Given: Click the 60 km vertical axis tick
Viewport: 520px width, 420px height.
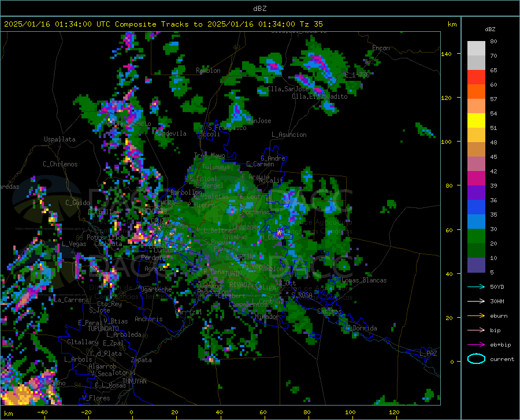Looking at the screenshot, I should tap(449, 230).
